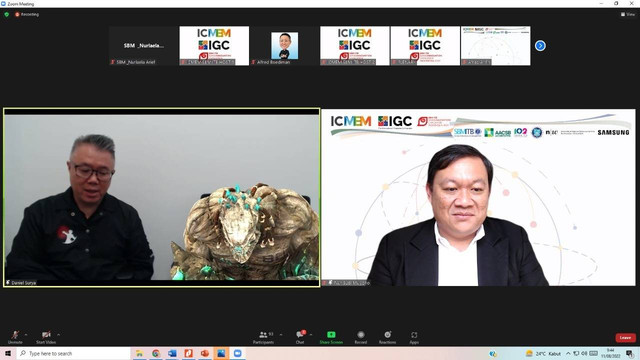The height and width of the screenshot is (360, 640).
Task: Click the taskbar clock and date
Action: [x=611, y=353]
